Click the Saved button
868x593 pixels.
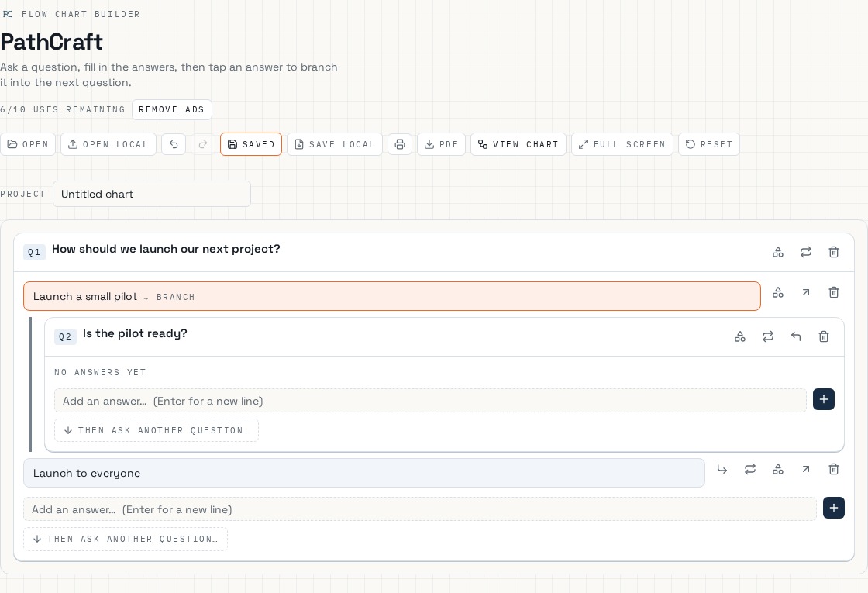click(251, 144)
